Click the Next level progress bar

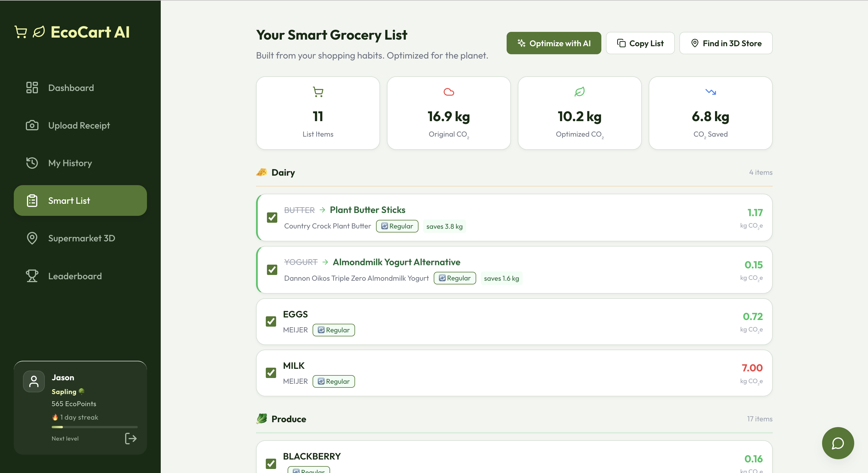[94, 427]
